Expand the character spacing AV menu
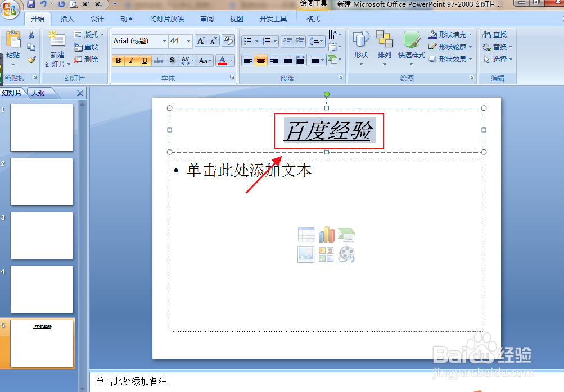564x392 pixels. tap(187, 60)
